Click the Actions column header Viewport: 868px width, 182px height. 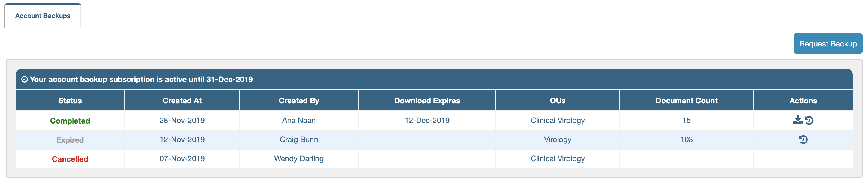pyautogui.click(x=803, y=101)
